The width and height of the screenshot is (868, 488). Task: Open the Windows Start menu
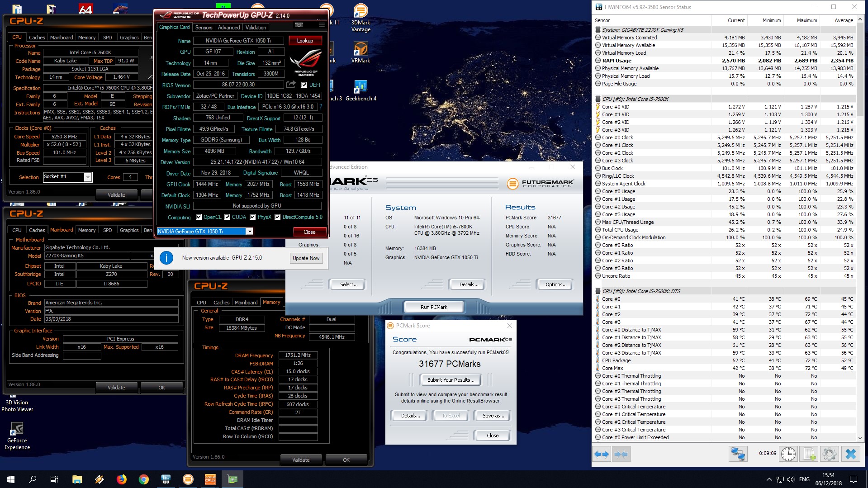tap(11, 479)
